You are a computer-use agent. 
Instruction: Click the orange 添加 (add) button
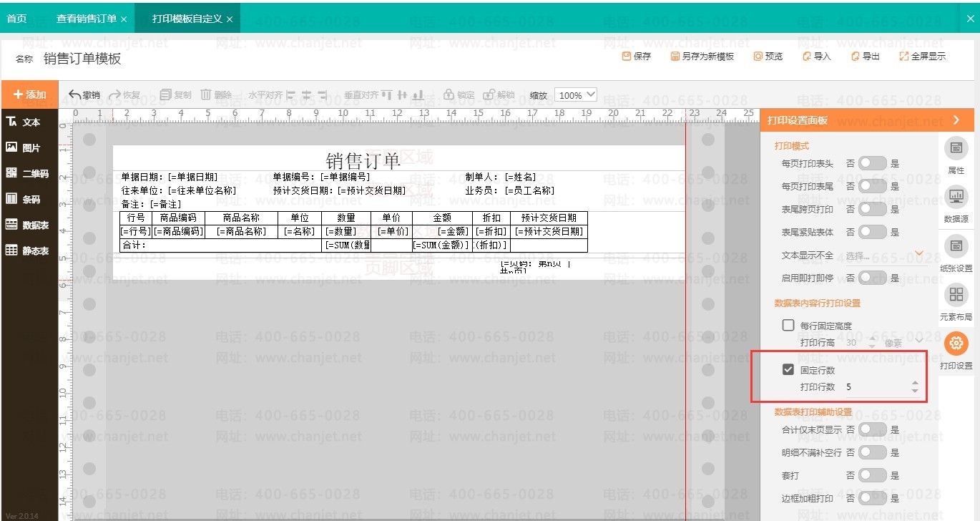29,94
